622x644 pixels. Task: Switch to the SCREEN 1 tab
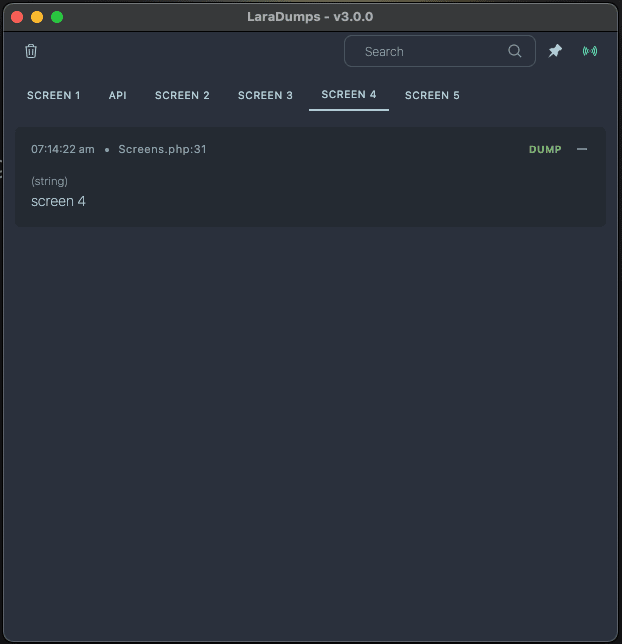pyautogui.click(x=53, y=95)
